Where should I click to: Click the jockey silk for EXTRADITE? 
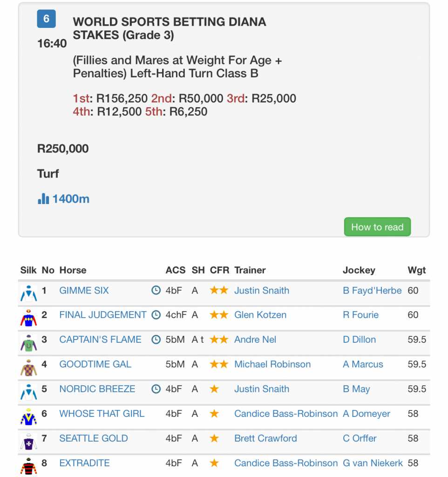[28, 466]
